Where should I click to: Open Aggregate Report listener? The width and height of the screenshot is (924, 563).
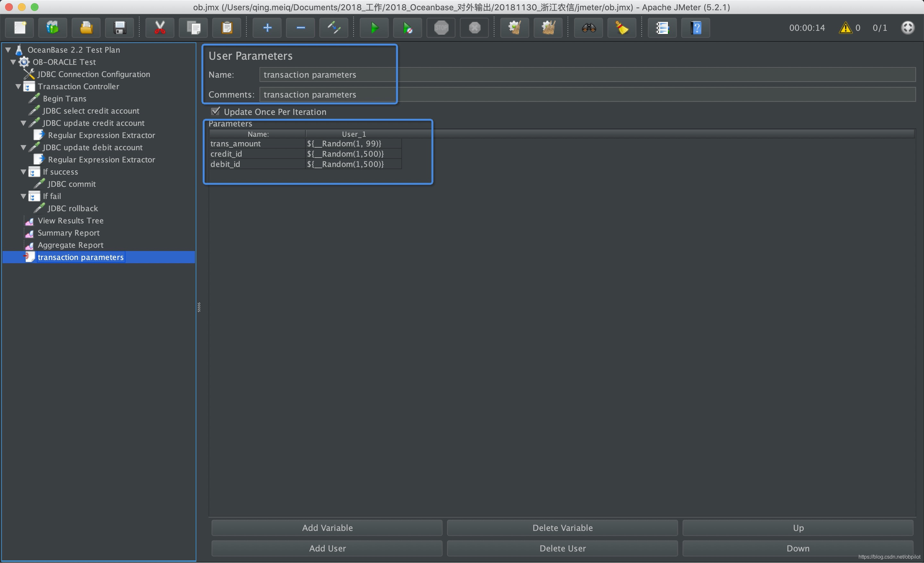[71, 245]
